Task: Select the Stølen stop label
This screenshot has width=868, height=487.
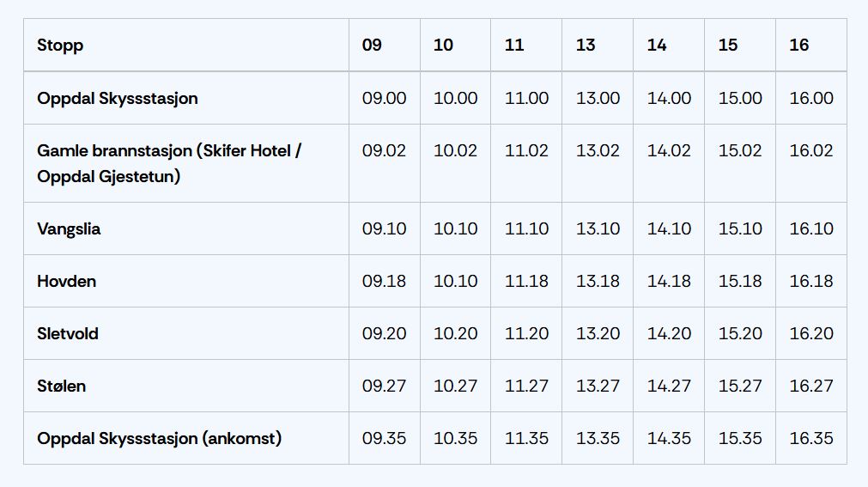Action: coord(61,387)
